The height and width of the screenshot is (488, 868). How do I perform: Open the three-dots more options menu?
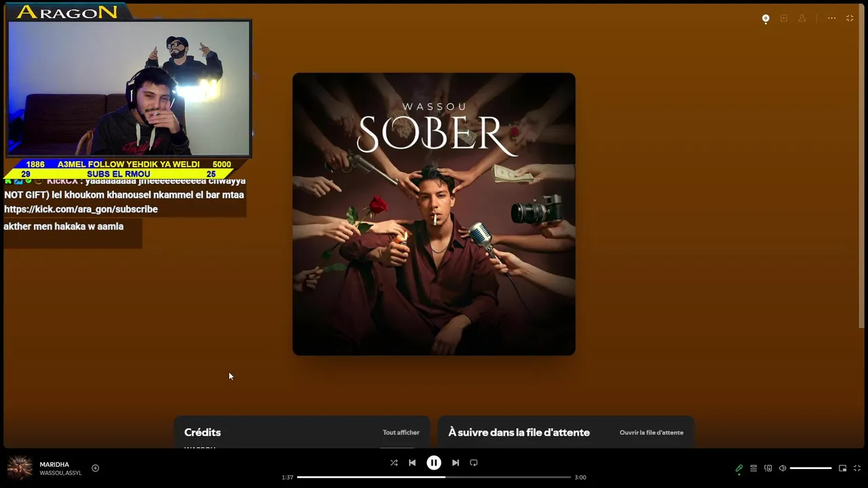tap(831, 18)
